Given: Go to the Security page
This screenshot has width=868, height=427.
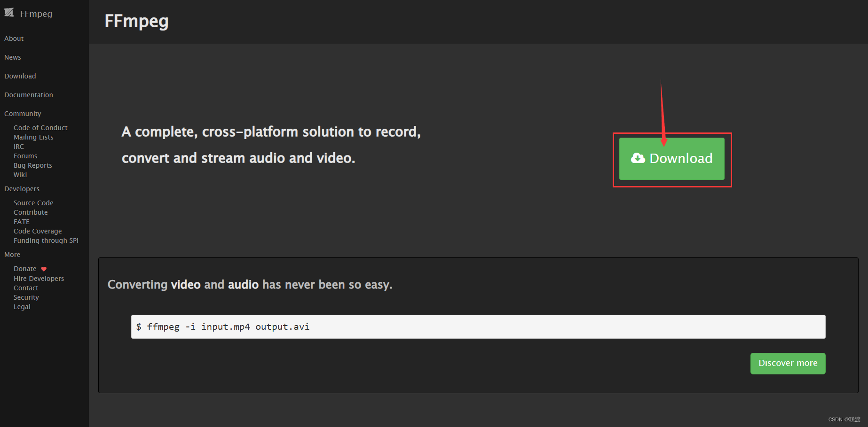Looking at the screenshot, I should pos(26,297).
